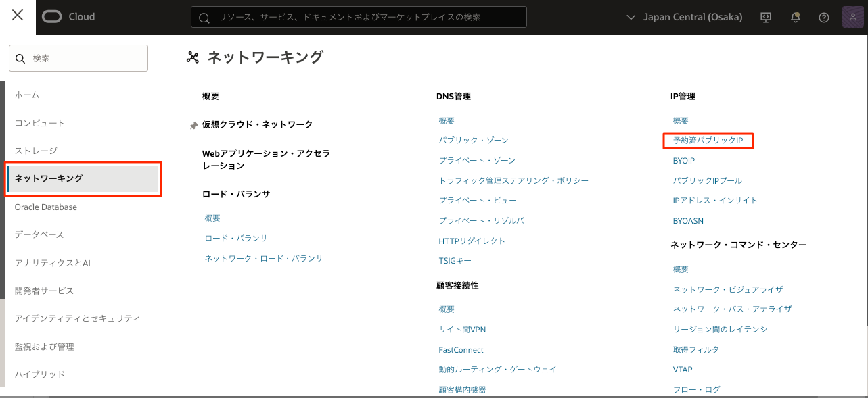Open リージョン間のレイテンシ
Screen dimensions: 868x398
point(721,330)
